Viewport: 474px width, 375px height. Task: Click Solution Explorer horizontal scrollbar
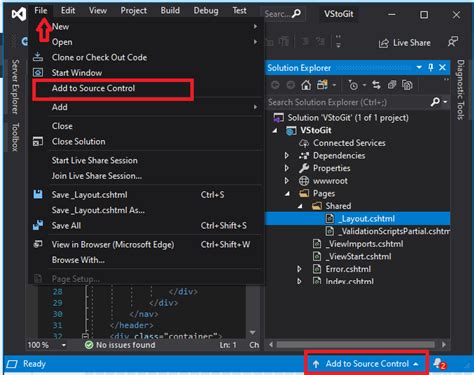(x=357, y=345)
